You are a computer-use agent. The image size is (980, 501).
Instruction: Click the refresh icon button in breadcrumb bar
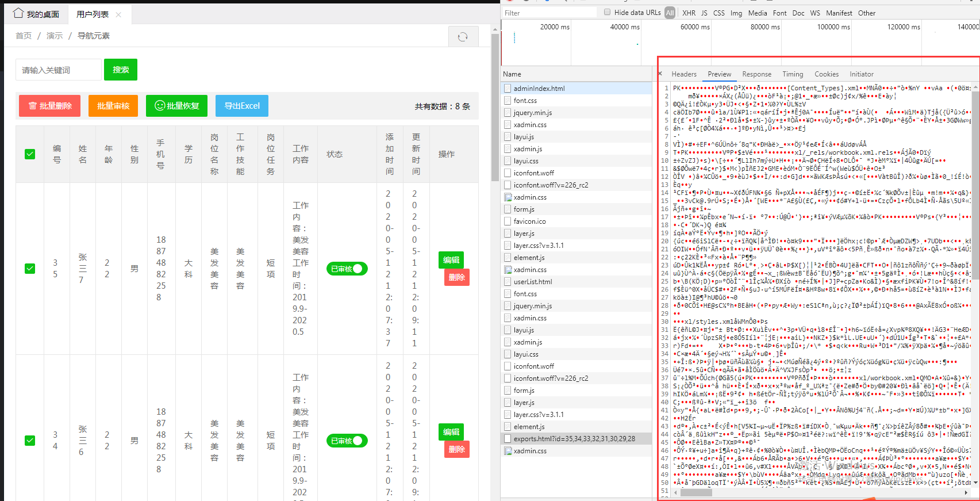[463, 37]
